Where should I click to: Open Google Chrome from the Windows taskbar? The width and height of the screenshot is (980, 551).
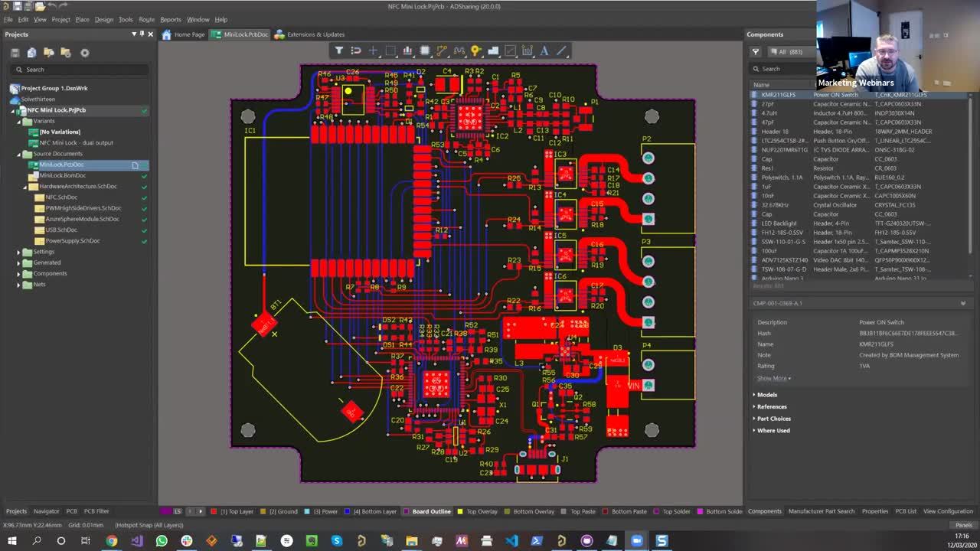pos(112,541)
